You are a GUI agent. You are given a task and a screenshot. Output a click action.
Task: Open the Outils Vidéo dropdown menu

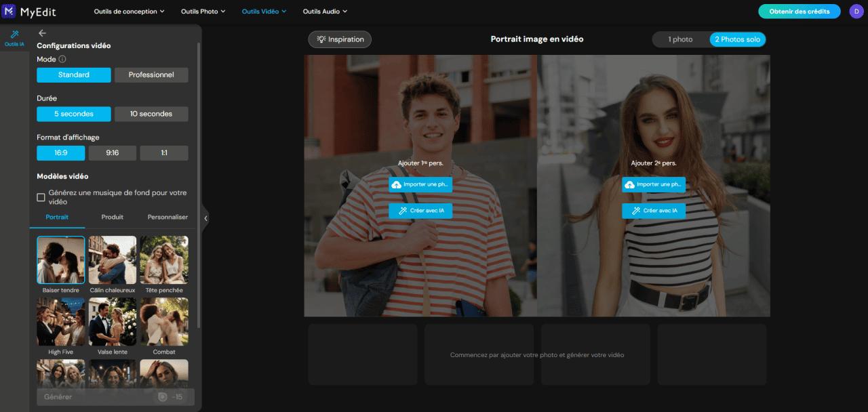(264, 12)
